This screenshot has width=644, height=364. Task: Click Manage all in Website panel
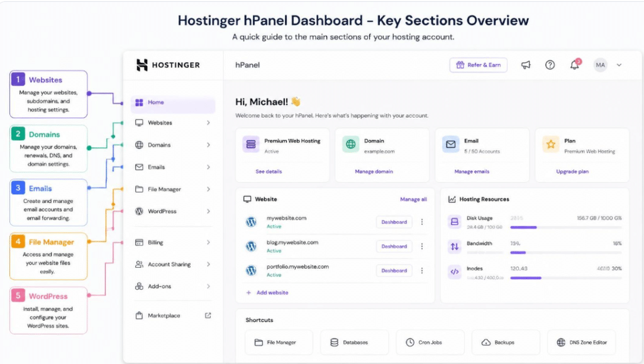(413, 199)
